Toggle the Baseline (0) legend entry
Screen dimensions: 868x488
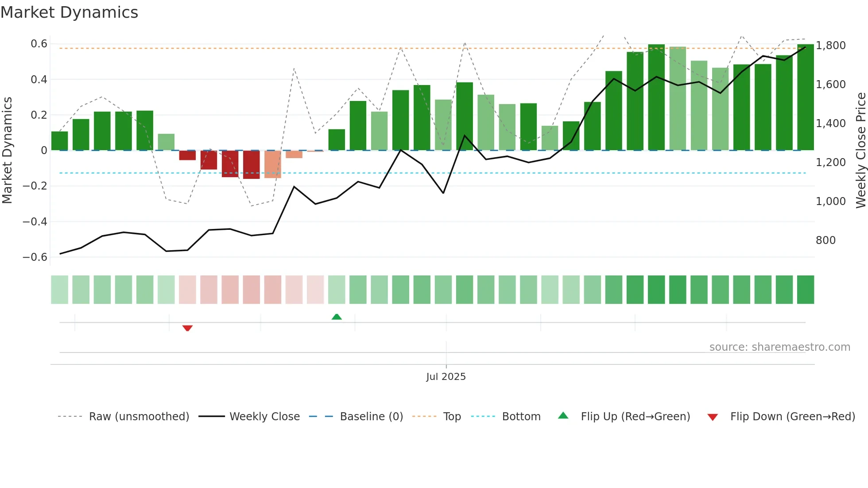coord(356,416)
